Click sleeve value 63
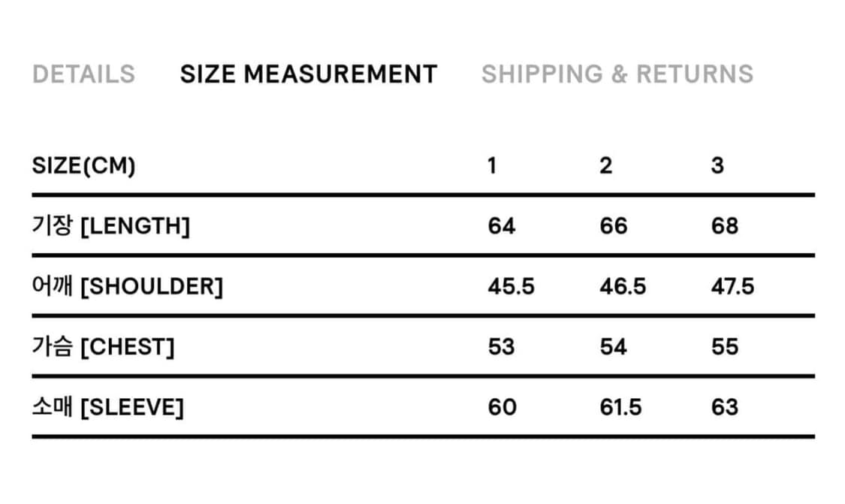845x504 pixels. pyautogui.click(x=725, y=407)
